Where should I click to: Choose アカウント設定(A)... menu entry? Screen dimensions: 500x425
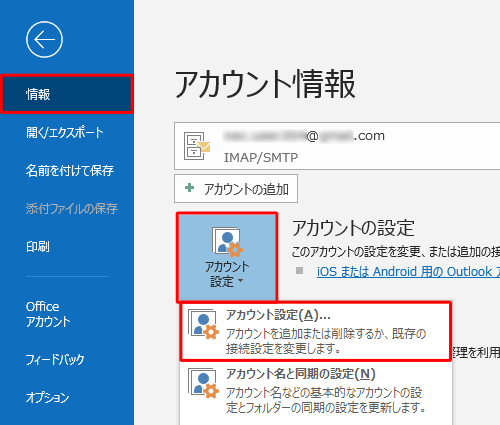point(316,332)
